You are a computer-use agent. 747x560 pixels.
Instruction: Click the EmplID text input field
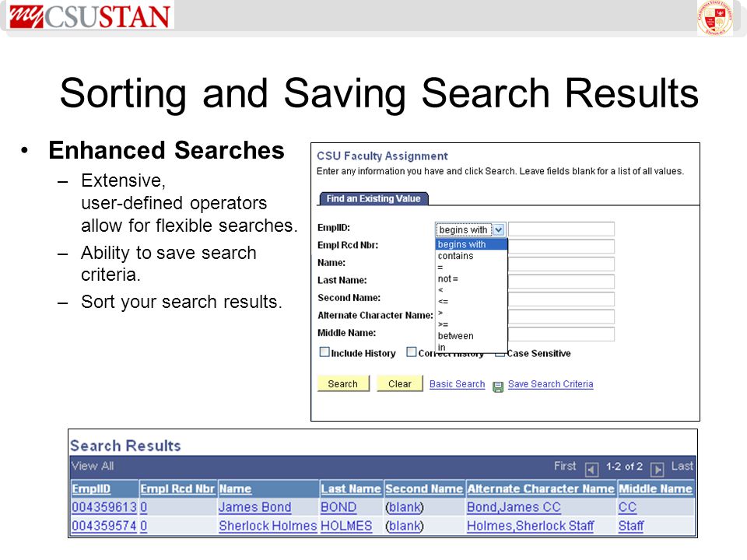click(x=561, y=229)
